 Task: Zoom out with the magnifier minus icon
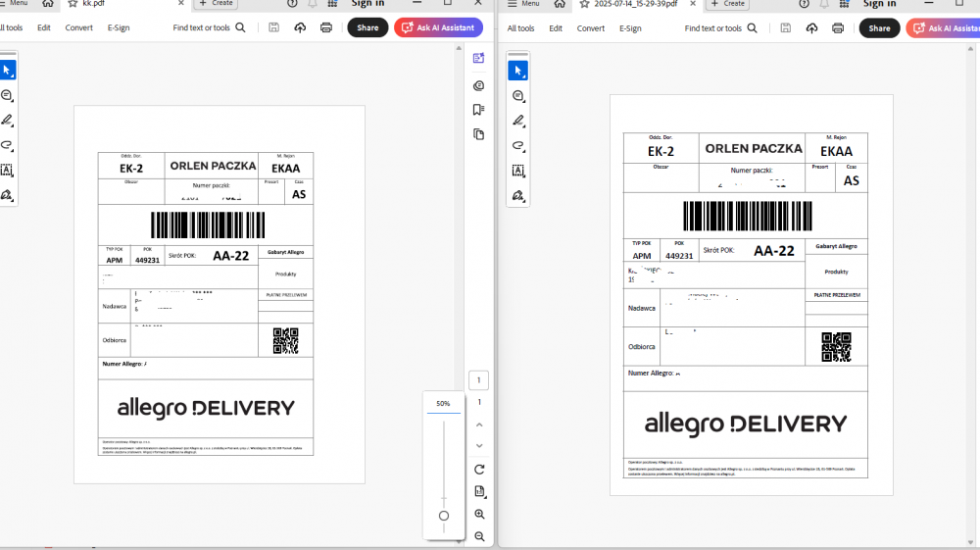click(479, 536)
